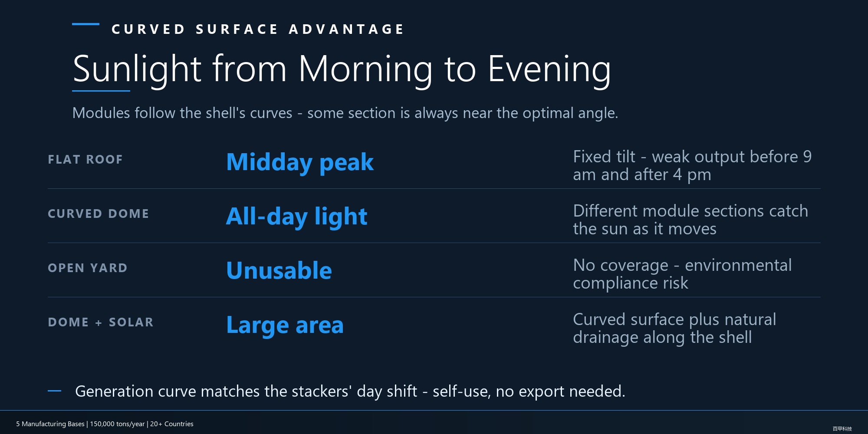
Task: Click the OPEN YARD row label
Action: pos(88,268)
